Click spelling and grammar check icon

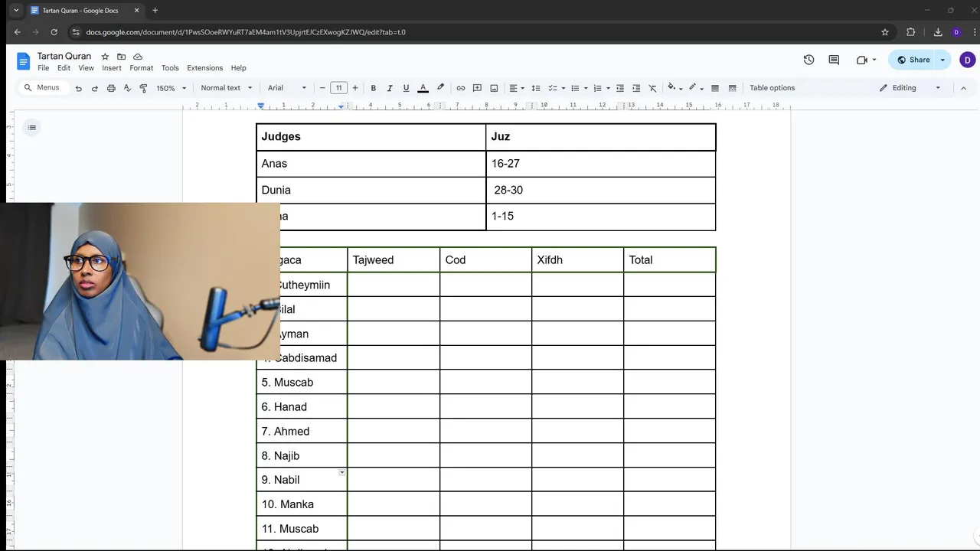(x=127, y=88)
